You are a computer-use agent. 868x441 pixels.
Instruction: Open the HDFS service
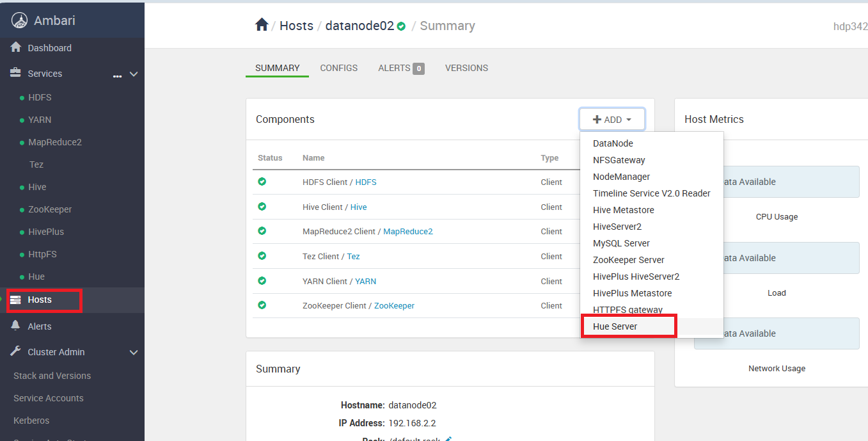tap(40, 97)
